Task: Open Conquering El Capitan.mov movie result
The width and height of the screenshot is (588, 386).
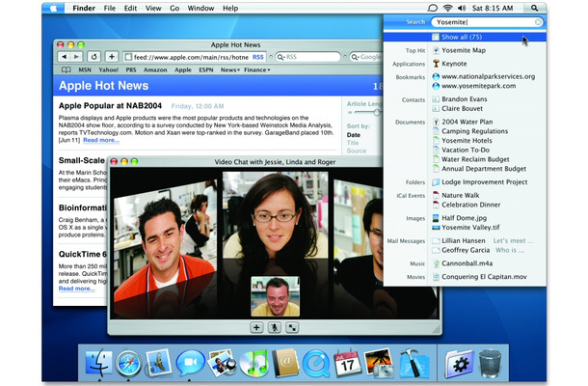Action: (484, 277)
